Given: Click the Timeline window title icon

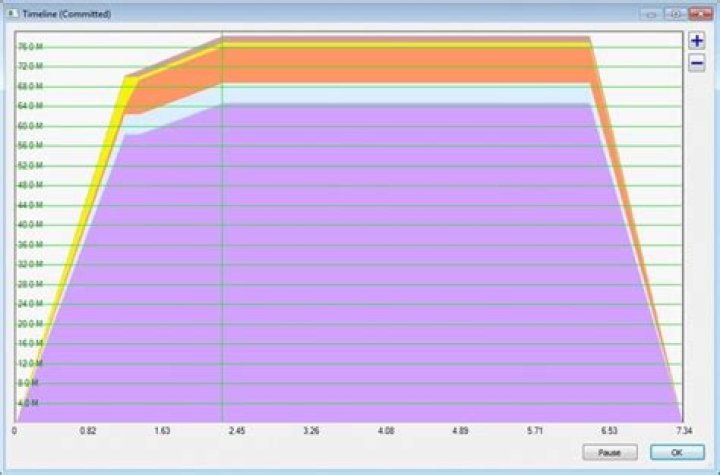Looking at the screenshot, I should point(12,14).
